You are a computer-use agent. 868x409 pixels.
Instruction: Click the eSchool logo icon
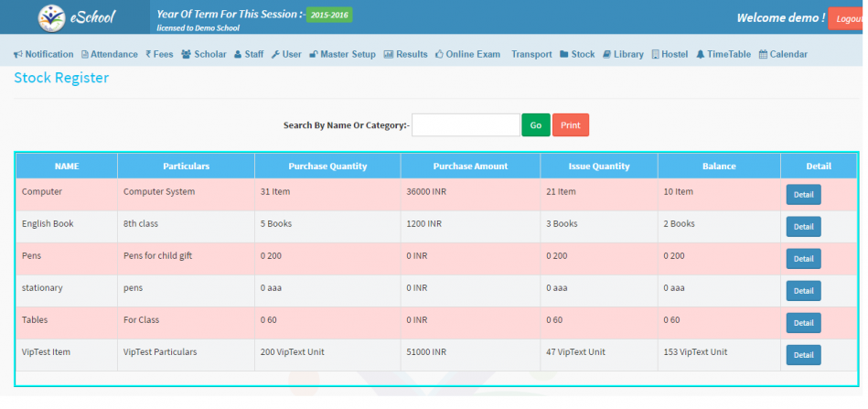pos(52,17)
